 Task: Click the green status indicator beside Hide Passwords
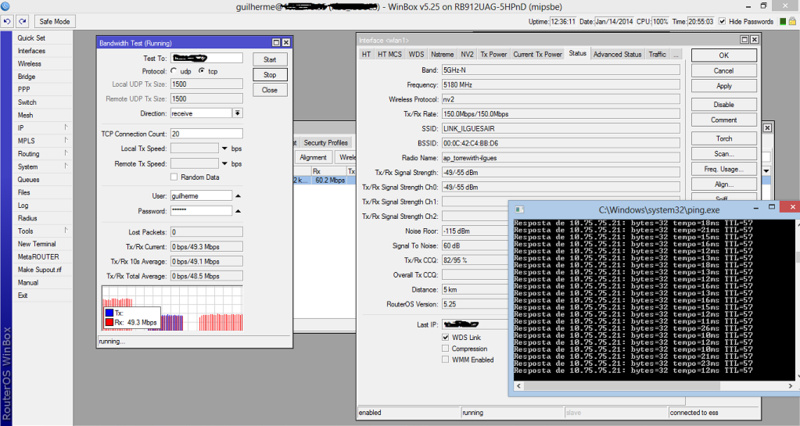[785, 21]
